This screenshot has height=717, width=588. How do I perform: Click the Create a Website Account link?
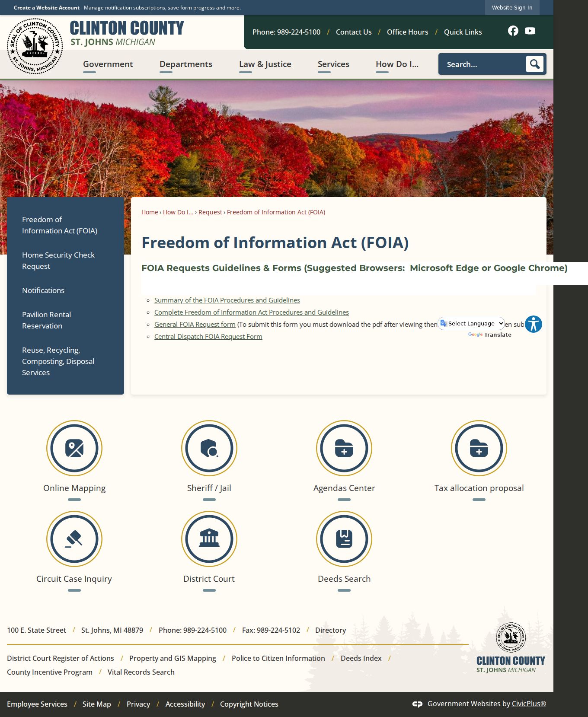pos(47,8)
